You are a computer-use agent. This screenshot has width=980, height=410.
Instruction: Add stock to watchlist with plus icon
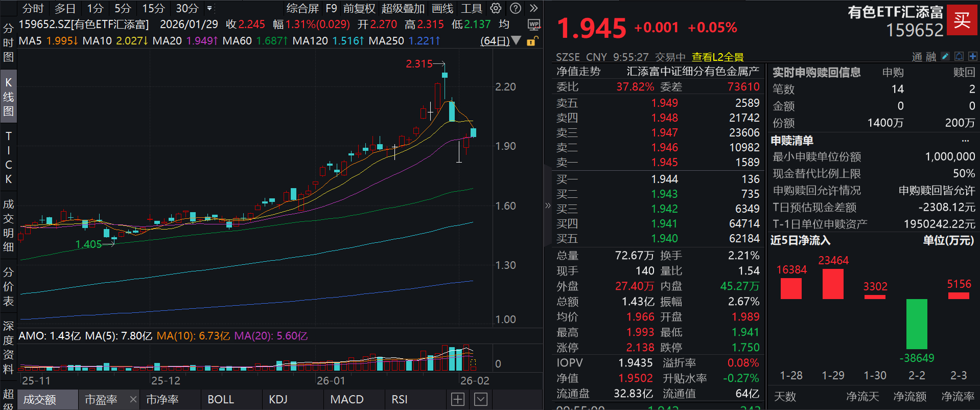coord(972,56)
